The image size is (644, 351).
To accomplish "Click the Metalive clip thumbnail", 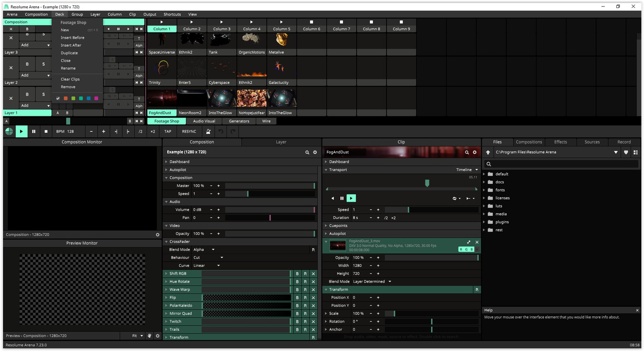I will (x=281, y=40).
